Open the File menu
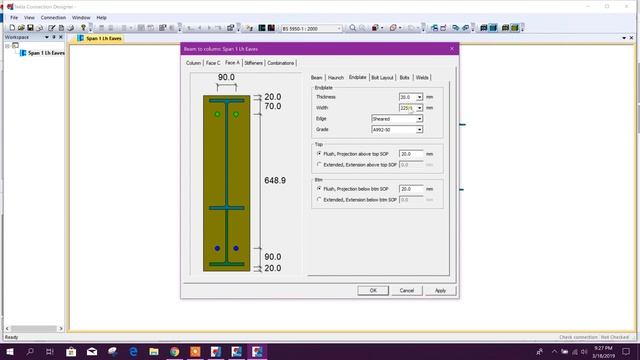This screenshot has height=360, width=640. coord(14,18)
